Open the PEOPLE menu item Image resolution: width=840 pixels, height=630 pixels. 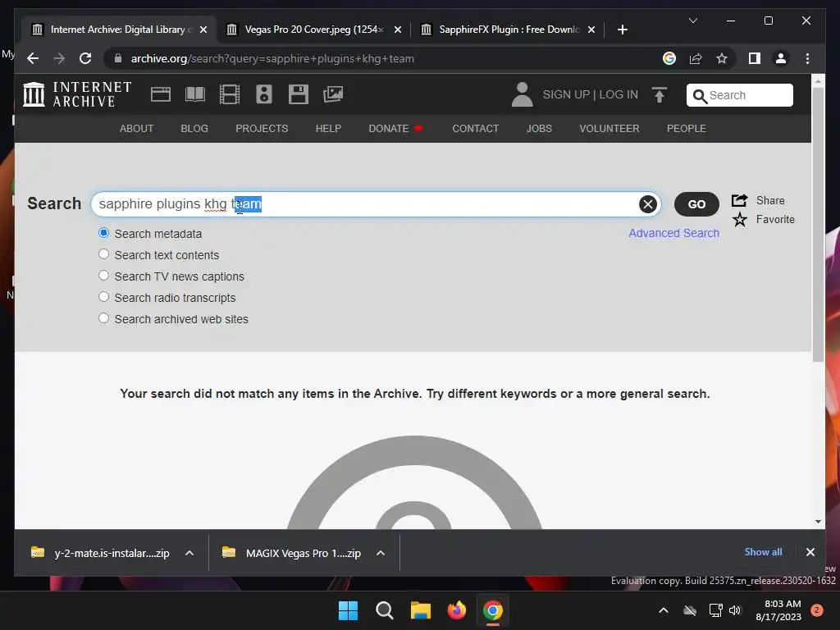687,129
